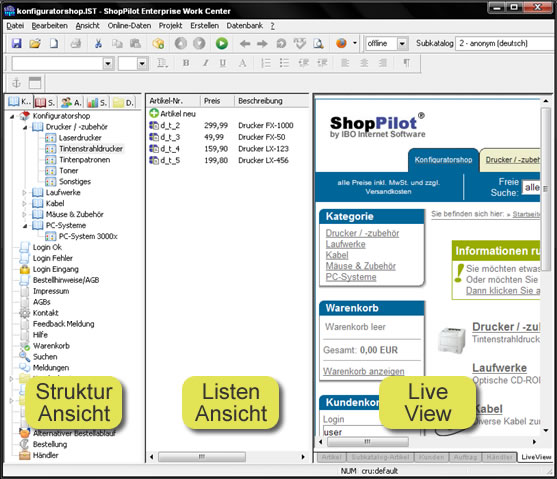The width and height of the screenshot is (557, 479).
Task: Sort list by Preis column header
Action: click(217, 101)
